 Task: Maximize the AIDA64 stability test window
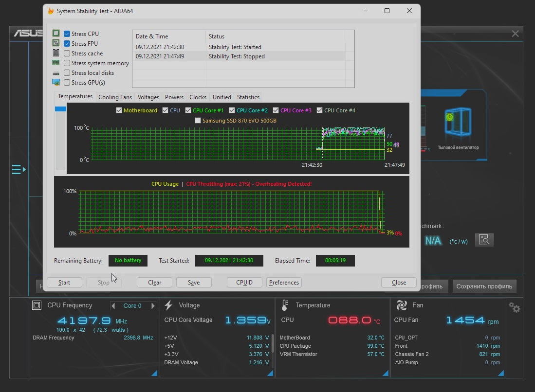point(387,11)
